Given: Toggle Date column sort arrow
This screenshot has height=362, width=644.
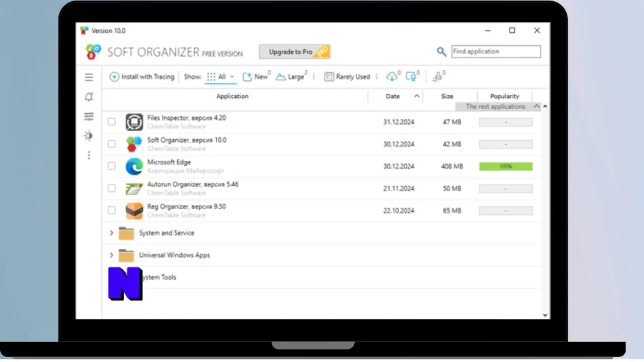Looking at the screenshot, I should coord(416,96).
